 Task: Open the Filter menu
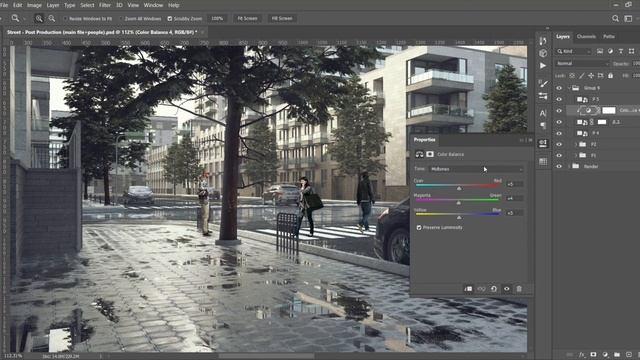pyautogui.click(x=105, y=5)
